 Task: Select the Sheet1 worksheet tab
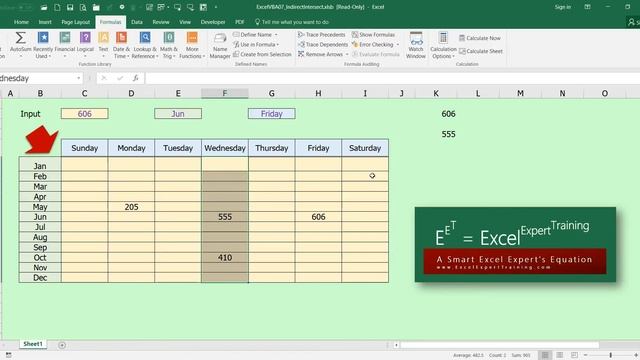pyautogui.click(x=33, y=344)
